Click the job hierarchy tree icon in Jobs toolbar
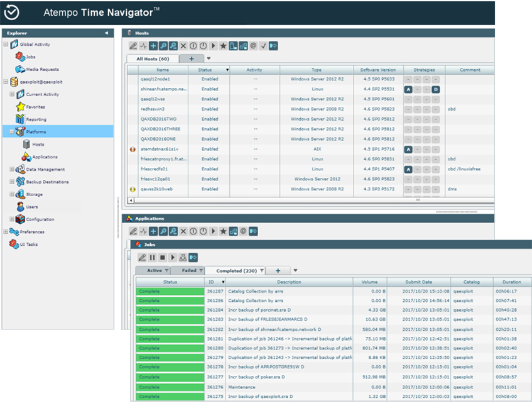Image resolution: width=532 pixels, height=403 pixels. [x=184, y=257]
